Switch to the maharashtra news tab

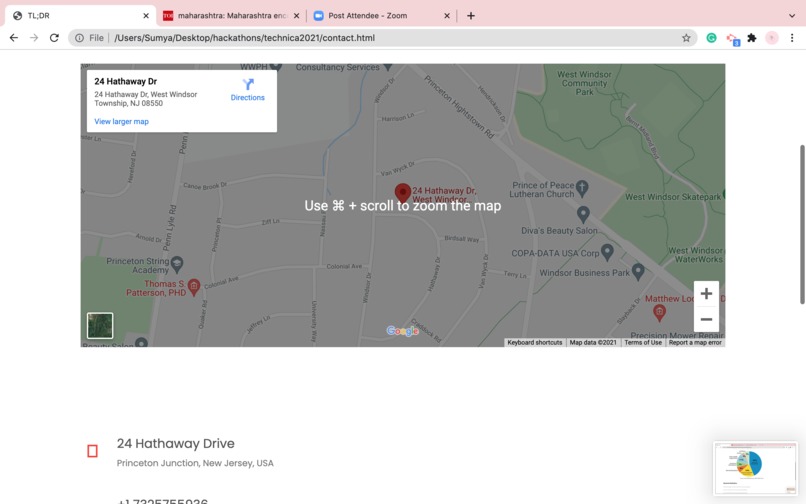[x=231, y=15]
